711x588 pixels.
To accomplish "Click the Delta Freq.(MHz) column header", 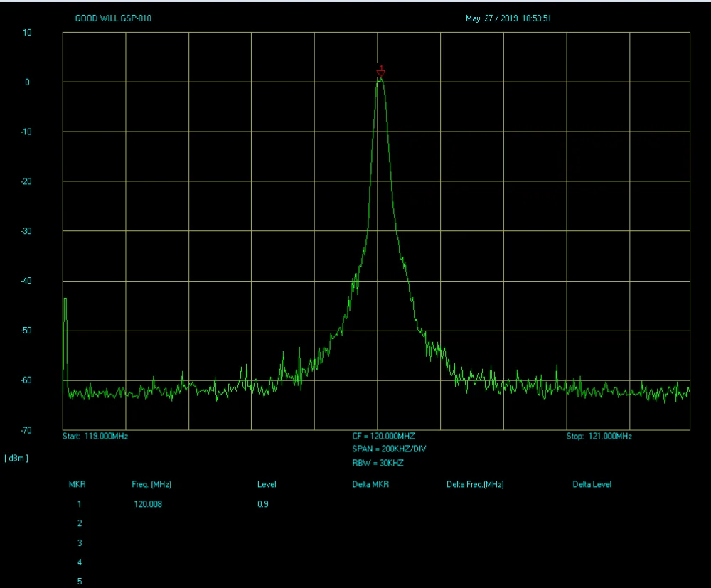I will pyautogui.click(x=475, y=485).
